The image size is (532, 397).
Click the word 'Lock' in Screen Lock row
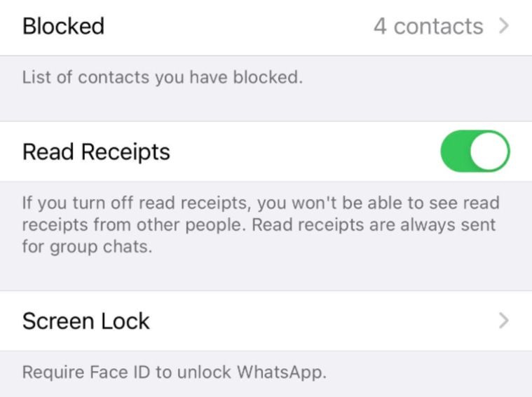point(125,321)
